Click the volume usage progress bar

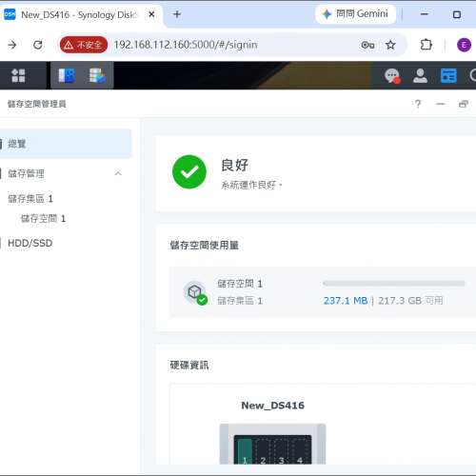[x=394, y=283]
